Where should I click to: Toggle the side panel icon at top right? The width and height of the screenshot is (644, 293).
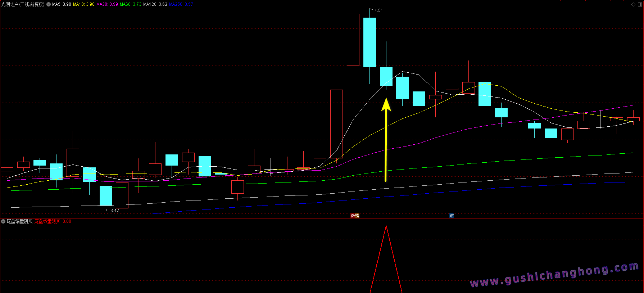pyautogui.click(x=640, y=4)
